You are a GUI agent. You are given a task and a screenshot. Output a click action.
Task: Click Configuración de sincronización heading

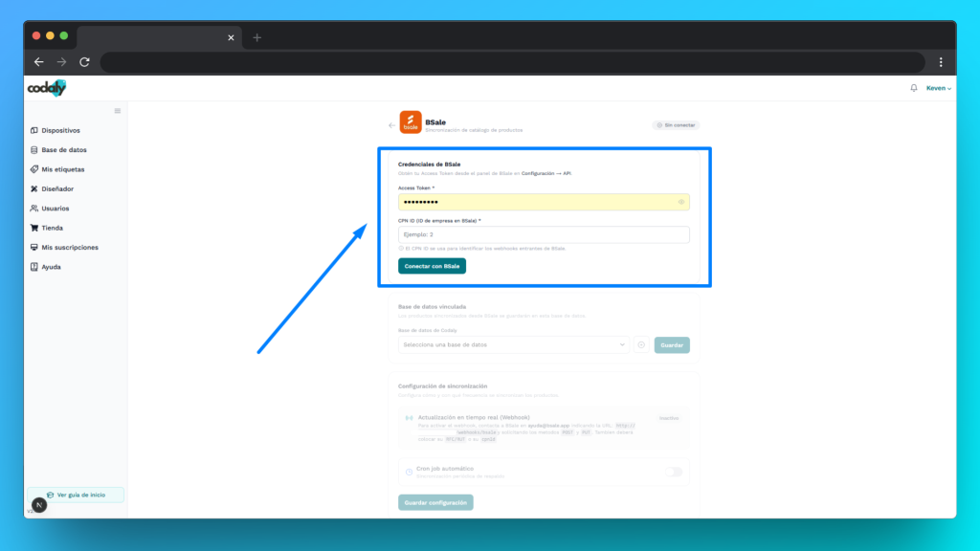click(x=442, y=386)
